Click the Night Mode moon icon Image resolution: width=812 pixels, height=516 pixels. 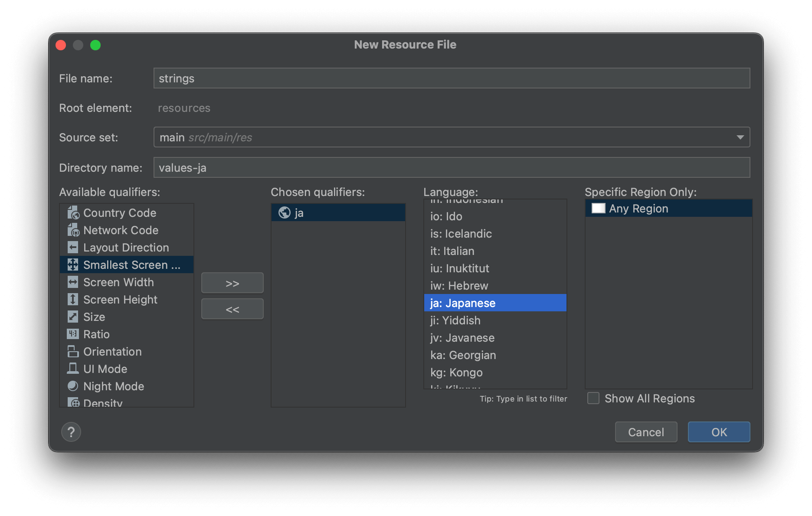[x=73, y=386]
